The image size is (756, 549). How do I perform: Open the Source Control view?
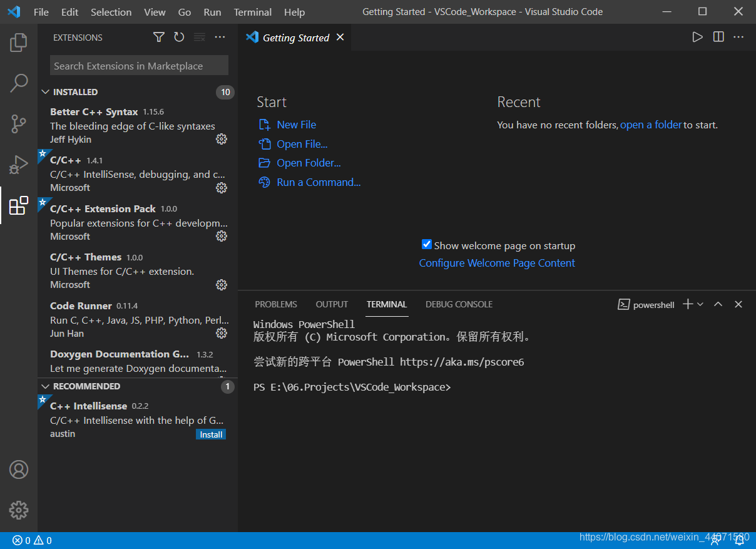point(19,123)
